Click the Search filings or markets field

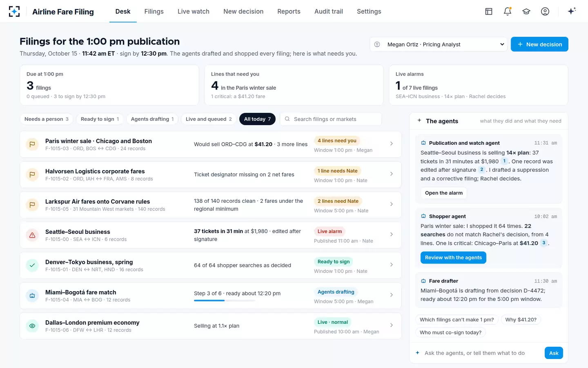(x=330, y=119)
